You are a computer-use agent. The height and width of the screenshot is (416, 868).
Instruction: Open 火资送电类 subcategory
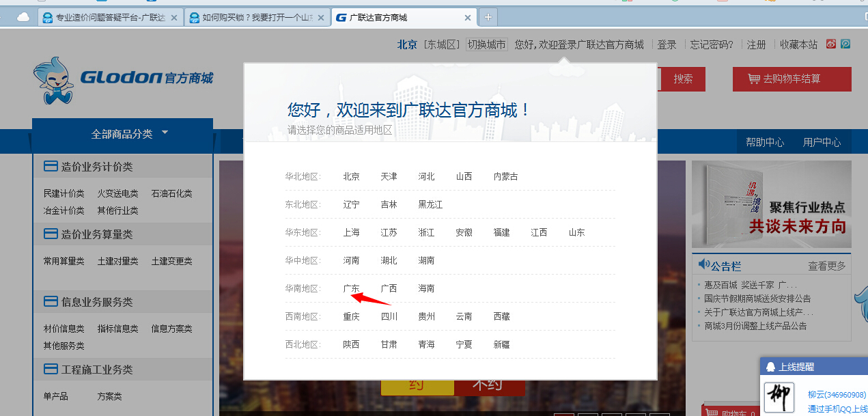pyautogui.click(x=117, y=193)
